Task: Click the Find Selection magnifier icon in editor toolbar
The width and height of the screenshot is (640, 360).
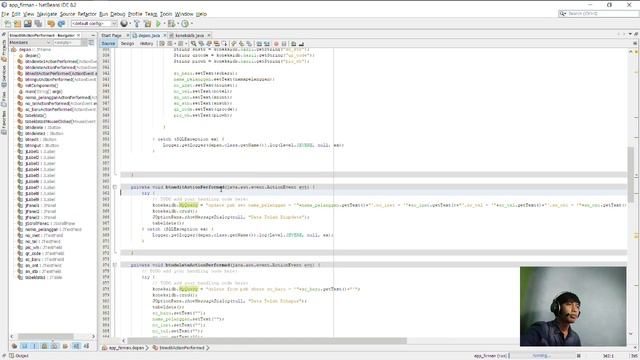Action: point(193,43)
